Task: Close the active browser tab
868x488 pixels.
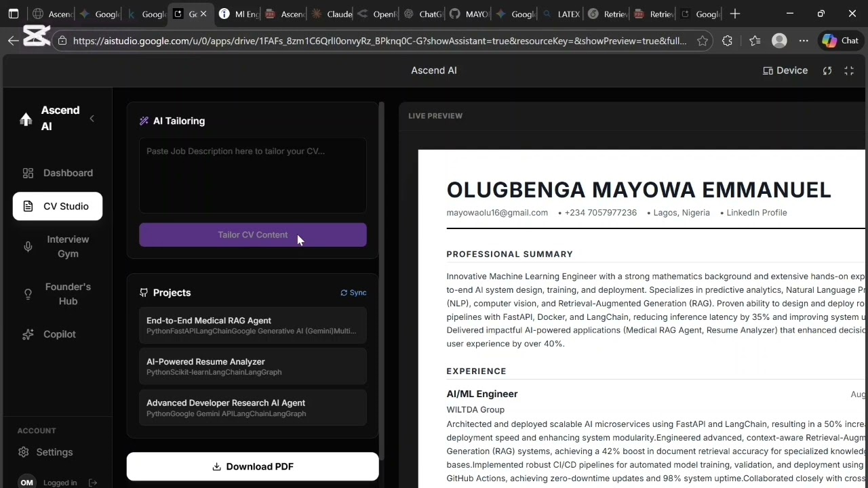Action: [203, 14]
